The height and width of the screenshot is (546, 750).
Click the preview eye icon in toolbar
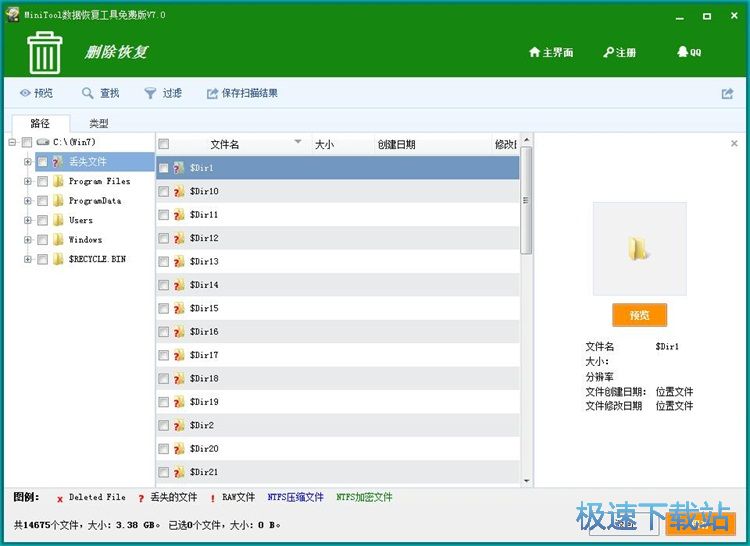25,93
